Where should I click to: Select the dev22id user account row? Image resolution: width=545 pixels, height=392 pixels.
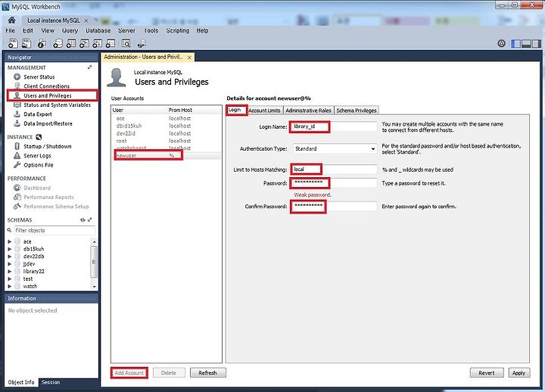pyautogui.click(x=166, y=133)
